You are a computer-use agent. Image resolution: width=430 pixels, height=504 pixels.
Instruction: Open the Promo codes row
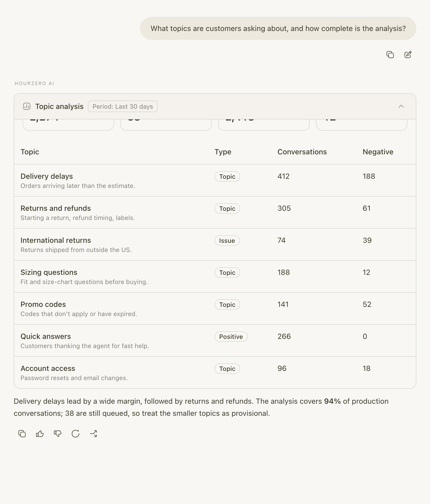[x=215, y=309]
